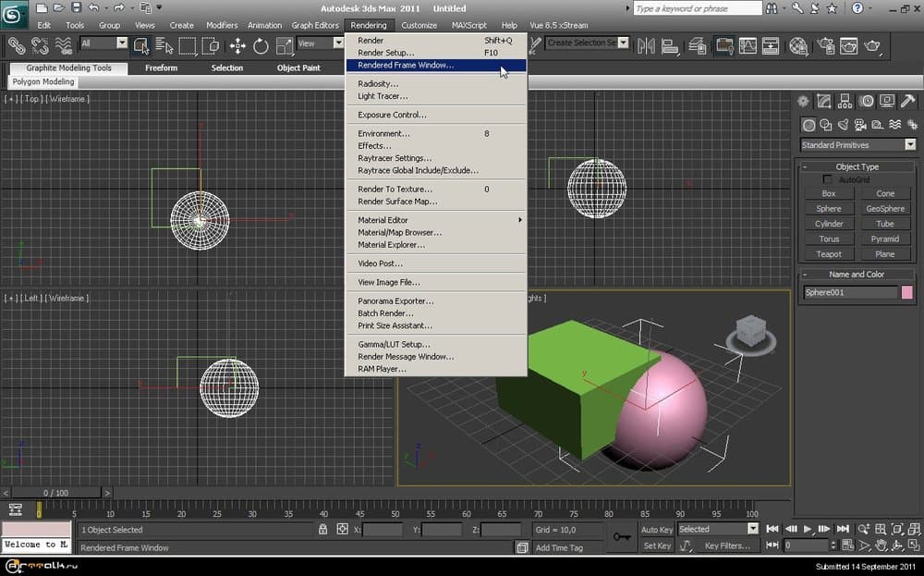The image size is (924, 576).
Task: Open the Material Editor sphere icon
Action: tap(798, 45)
